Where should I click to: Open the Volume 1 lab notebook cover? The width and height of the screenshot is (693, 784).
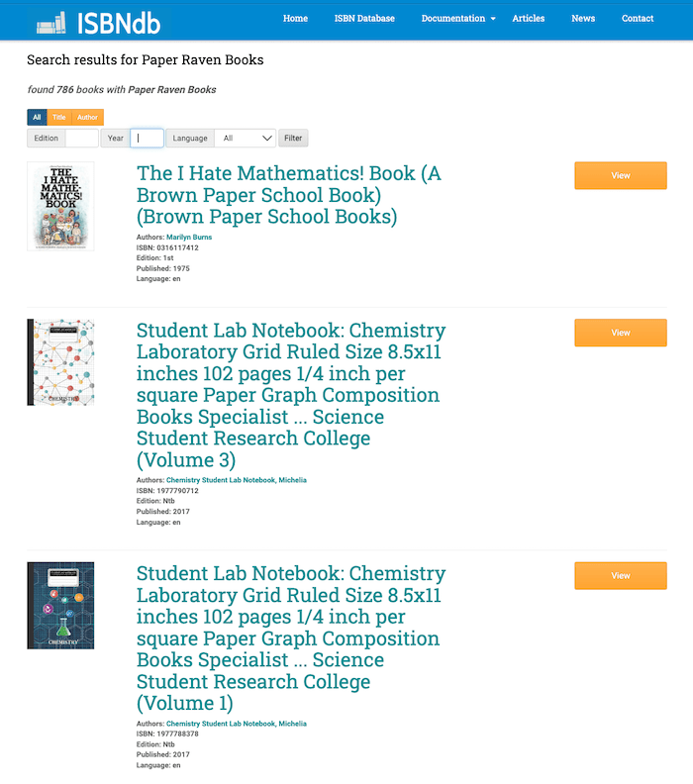60,605
